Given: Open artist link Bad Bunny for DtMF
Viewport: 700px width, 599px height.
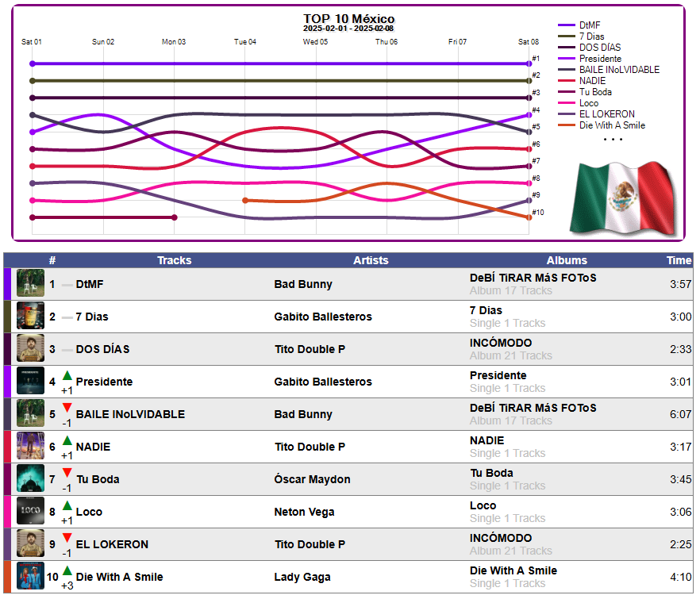Looking at the screenshot, I should coord(303,284).
